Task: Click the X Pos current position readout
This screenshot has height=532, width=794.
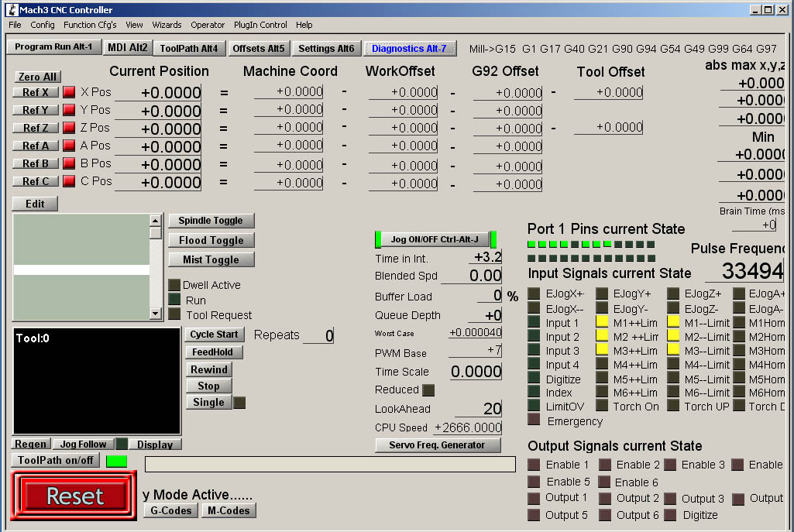Action: click(x=158, y=93)
